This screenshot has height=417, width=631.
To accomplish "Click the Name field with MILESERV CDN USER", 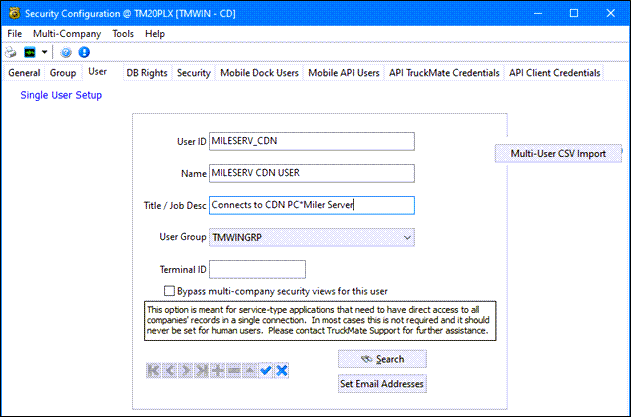I will click(312, 173).
